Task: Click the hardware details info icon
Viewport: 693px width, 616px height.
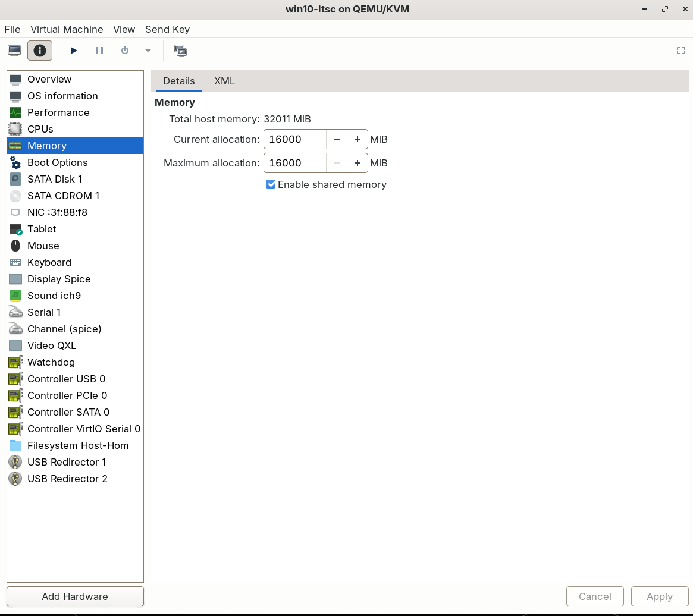Action: coord(40,51)
